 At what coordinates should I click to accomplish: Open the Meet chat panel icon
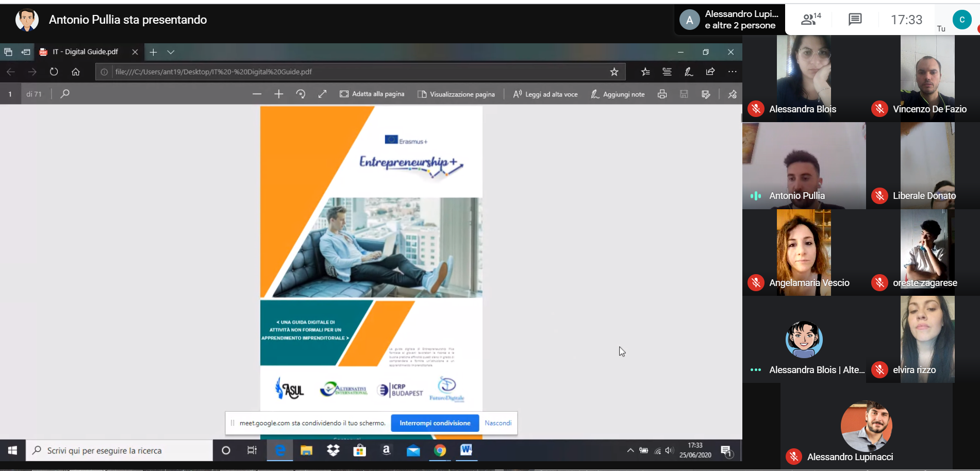[855, 20]
